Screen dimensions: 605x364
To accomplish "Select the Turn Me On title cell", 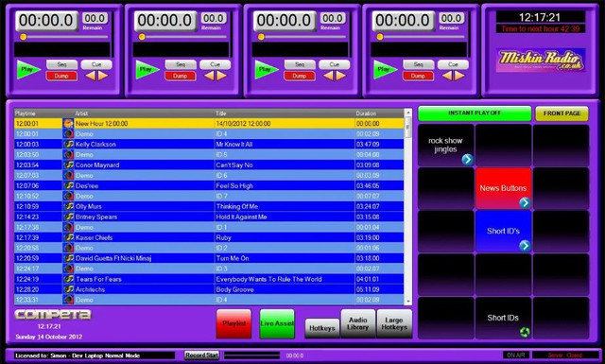I will pos(285,258).
